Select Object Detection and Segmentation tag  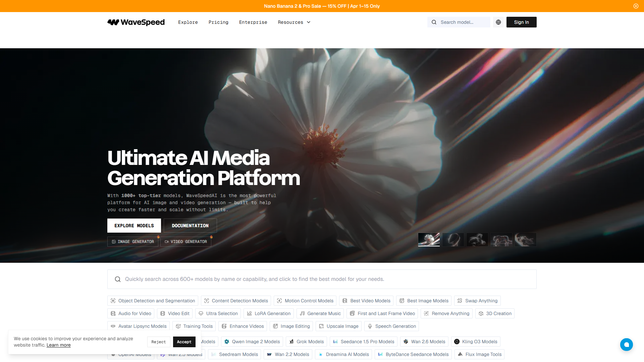point(153,301)
